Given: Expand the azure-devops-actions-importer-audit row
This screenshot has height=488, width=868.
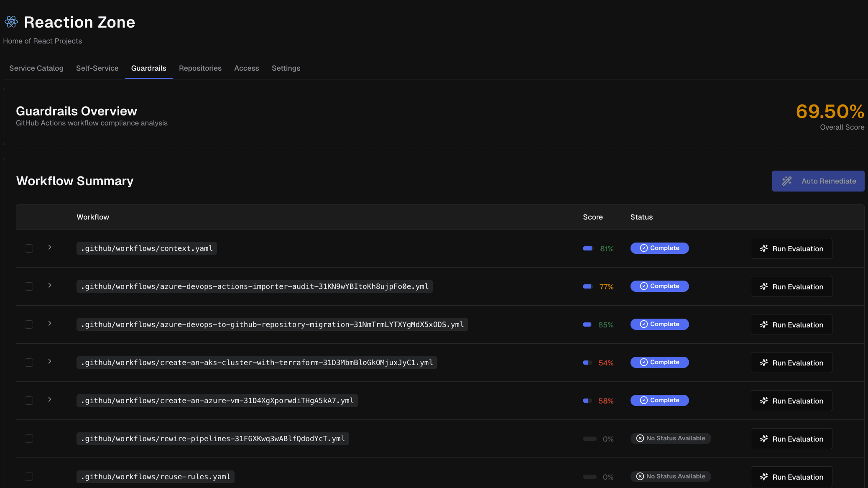Looking at the screenshot, I should (x=49, y=286).
